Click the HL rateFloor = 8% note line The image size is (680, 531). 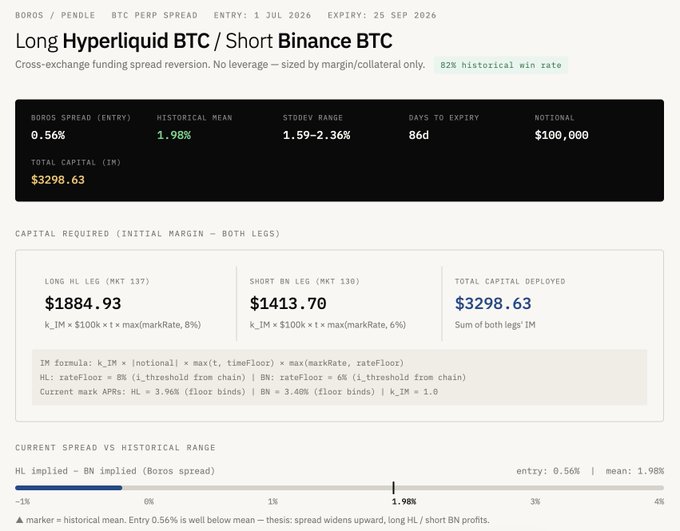click(253, 377)
